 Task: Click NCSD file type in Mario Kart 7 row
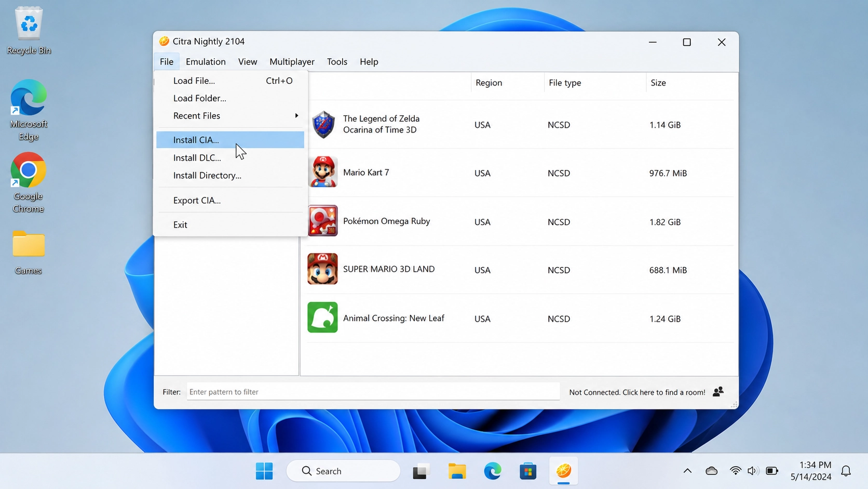[x=559, y=173]
